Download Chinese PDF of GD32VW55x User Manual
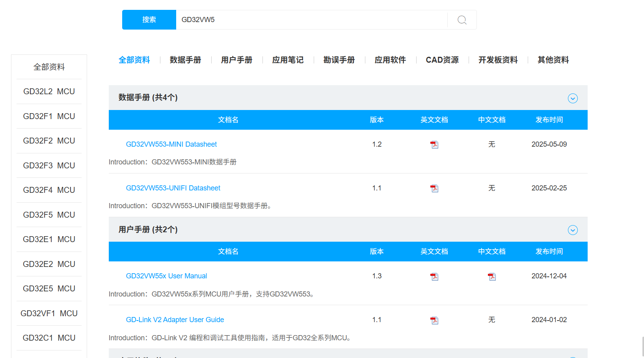644x358 pixels. (491, 277)
